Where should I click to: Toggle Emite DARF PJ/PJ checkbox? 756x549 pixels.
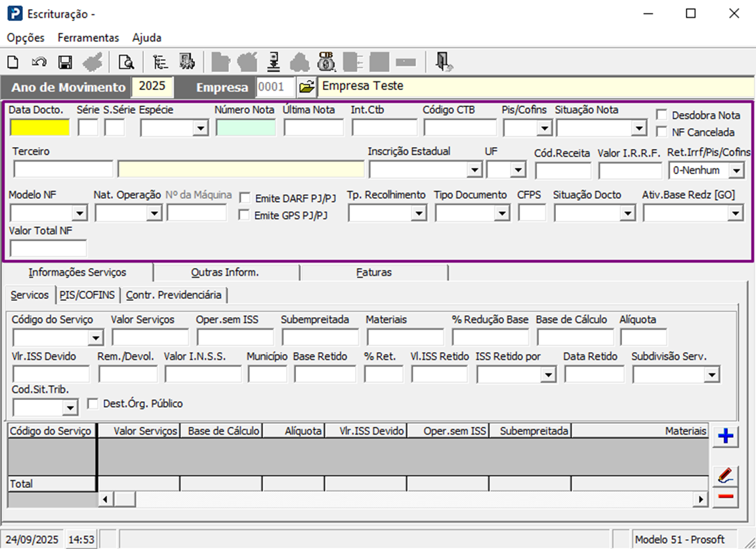[245, 198]
